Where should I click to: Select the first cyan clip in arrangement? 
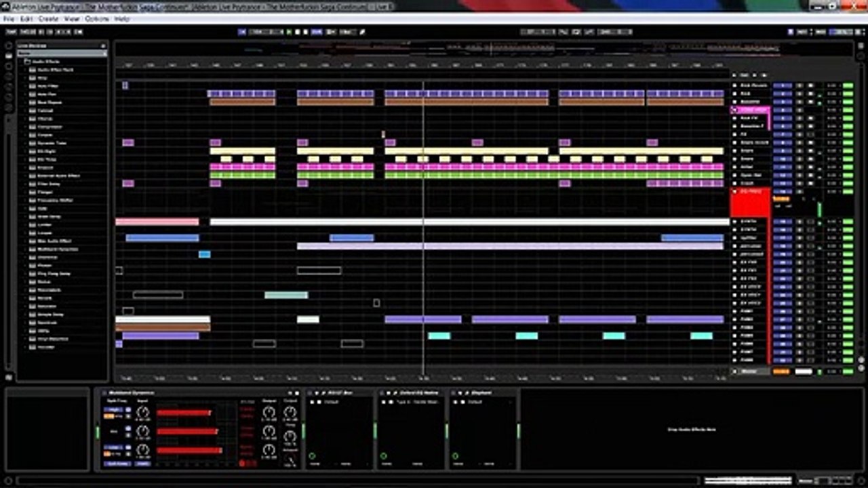point(439,335)
